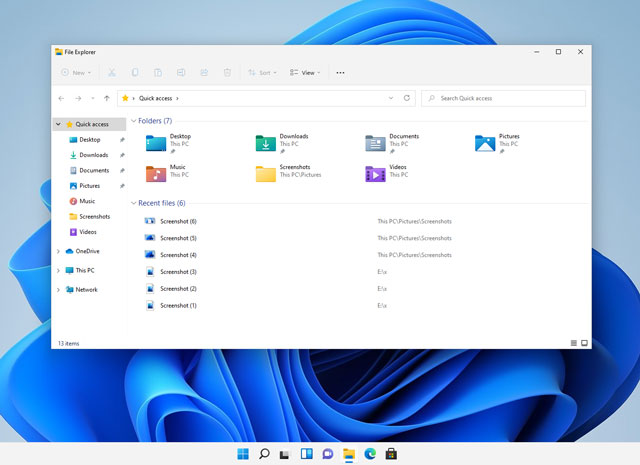Open the Pictures folder tile in Folders
Image resolution: width=640 pixels, height=465 pixels.
click(497, 144)
